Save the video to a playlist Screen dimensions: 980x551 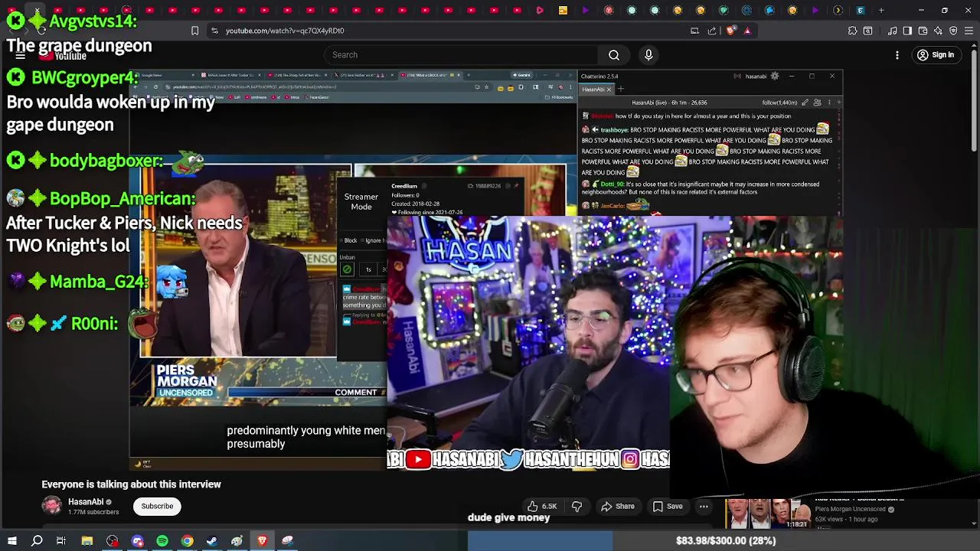(x=668, y=506)
